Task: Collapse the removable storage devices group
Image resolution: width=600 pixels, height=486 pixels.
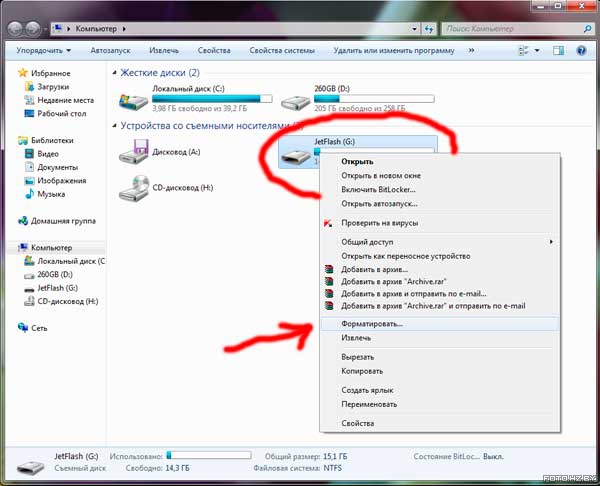Action: click(x=114, y=126)
